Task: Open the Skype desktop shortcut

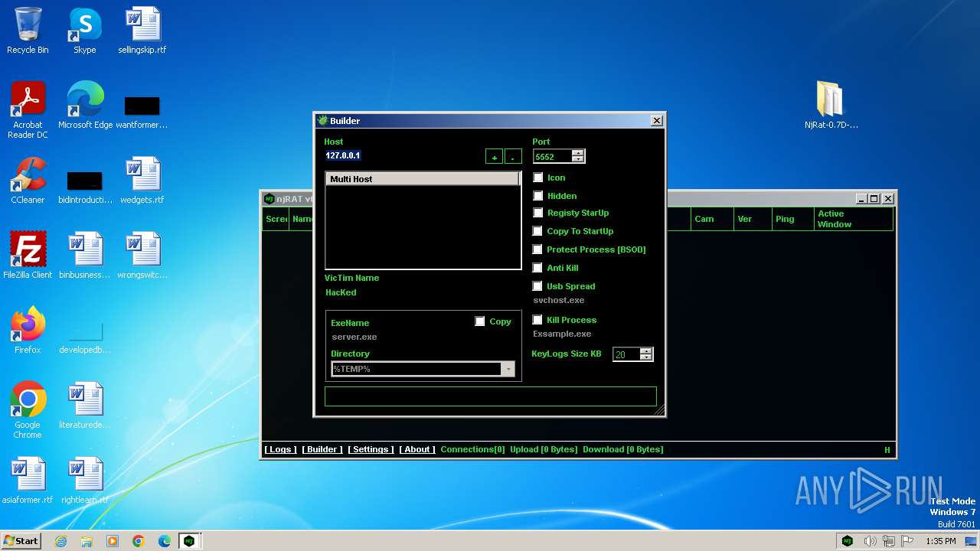Action: click(x=84, y=31)
